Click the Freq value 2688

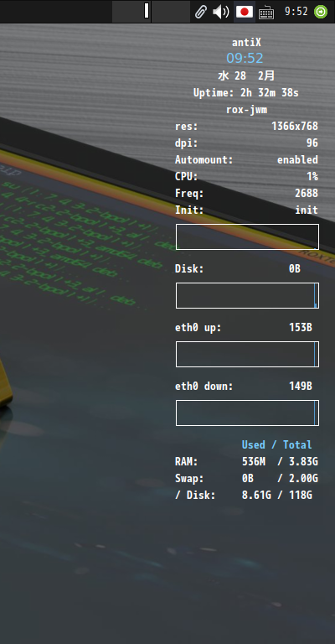point(307,194)
